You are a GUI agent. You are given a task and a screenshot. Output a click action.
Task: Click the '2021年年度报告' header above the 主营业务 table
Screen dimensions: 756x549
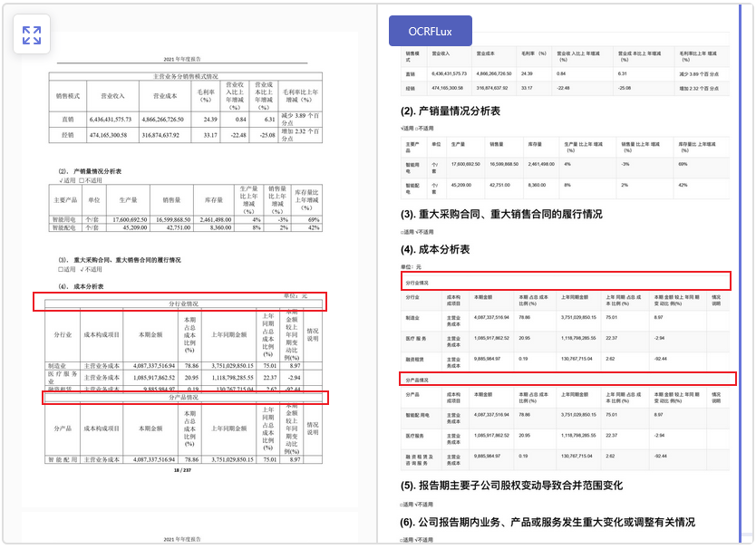click(182, 59)
